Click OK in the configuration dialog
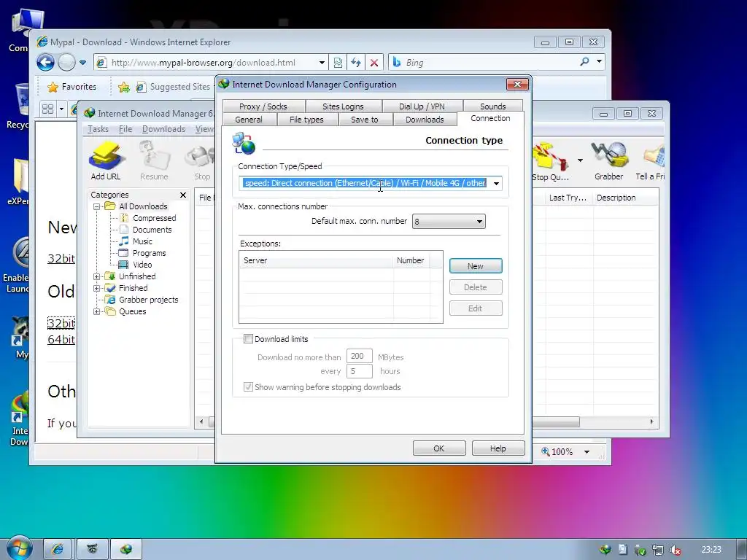 pos(438,448)
